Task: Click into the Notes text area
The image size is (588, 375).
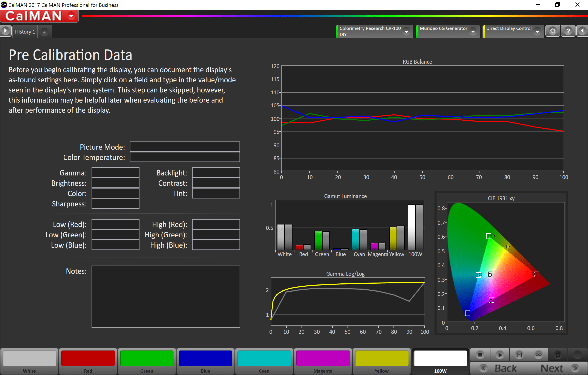Action: (165, 296)
